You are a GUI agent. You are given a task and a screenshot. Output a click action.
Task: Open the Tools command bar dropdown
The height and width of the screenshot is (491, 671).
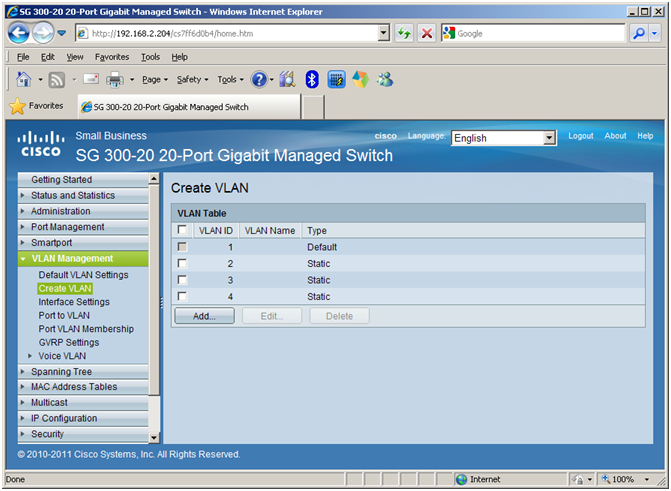pos(230,80)
